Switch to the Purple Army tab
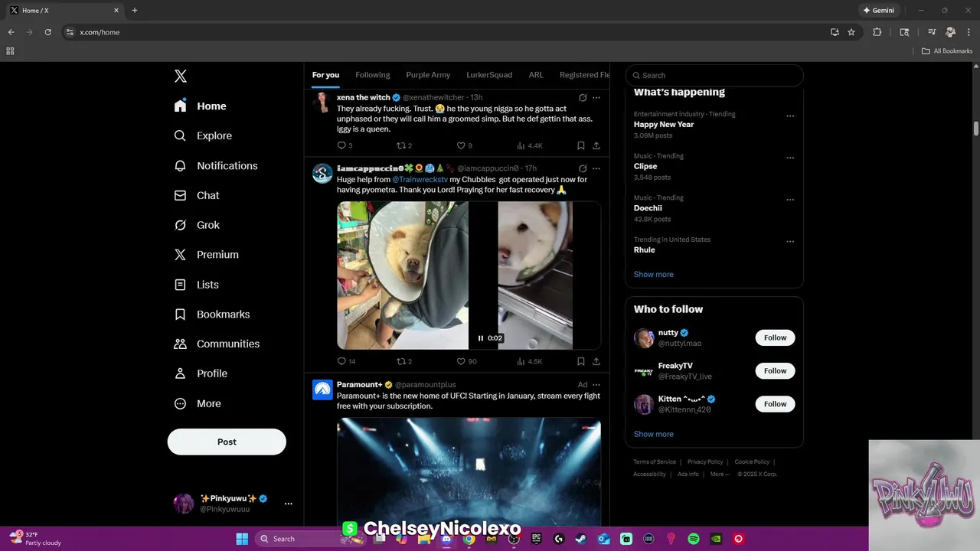 [428, 75]
